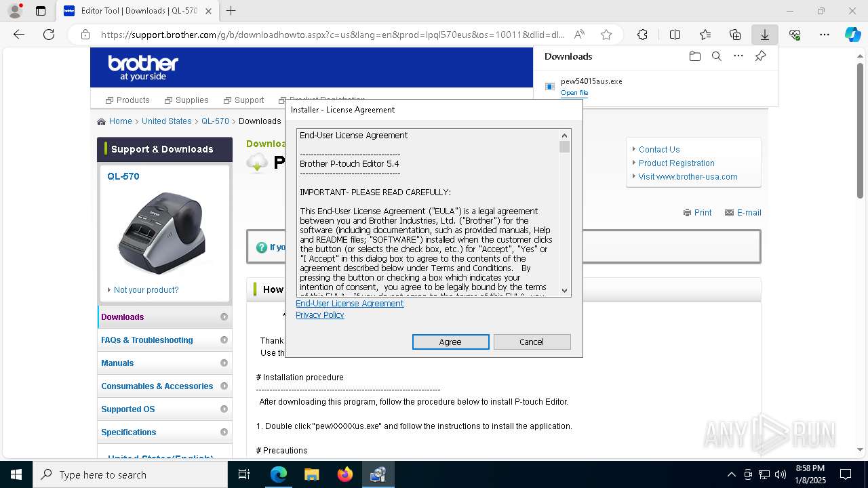
Task: Open the Windows Start menu
Action: click(x=16, y=474)
